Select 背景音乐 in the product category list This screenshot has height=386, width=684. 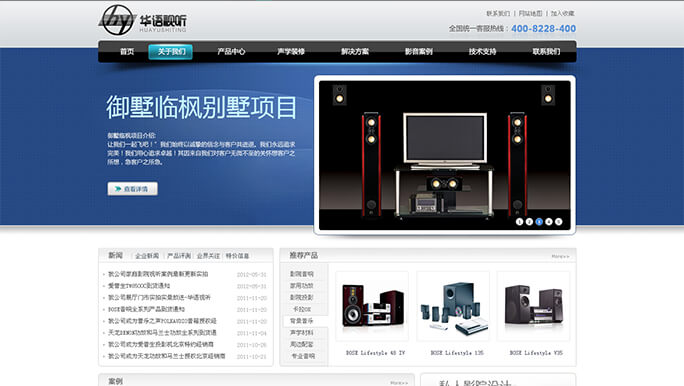pyautogui.click(x=302, y=321)
